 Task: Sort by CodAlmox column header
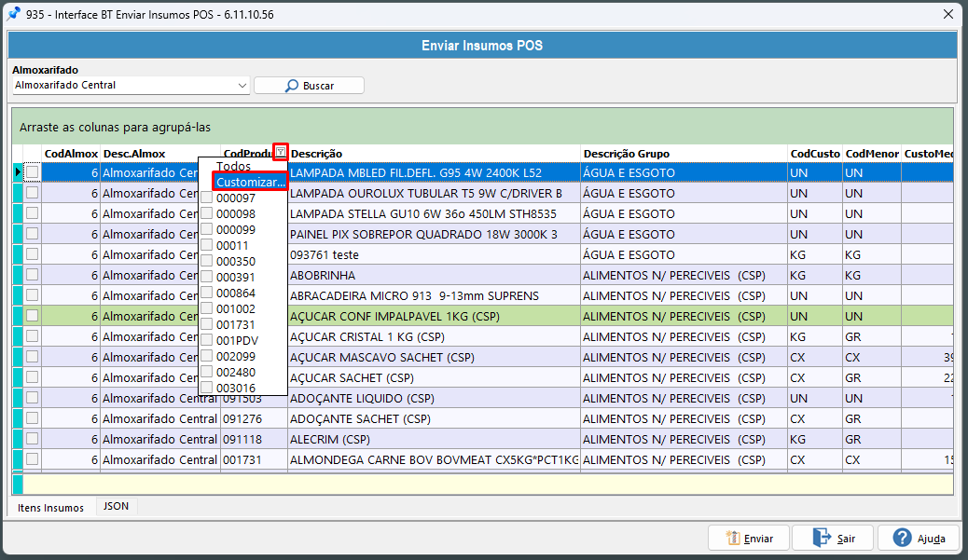point(71,154)
